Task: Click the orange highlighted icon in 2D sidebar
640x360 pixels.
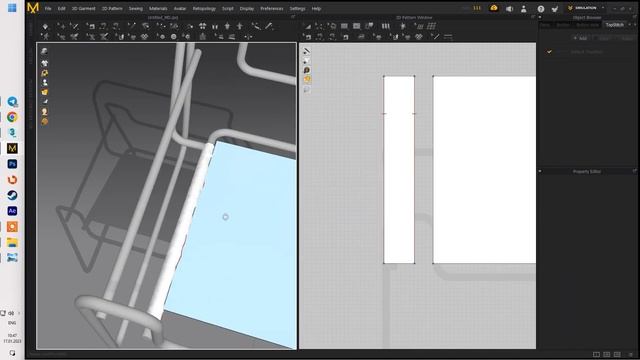Action: pos(307,80)
